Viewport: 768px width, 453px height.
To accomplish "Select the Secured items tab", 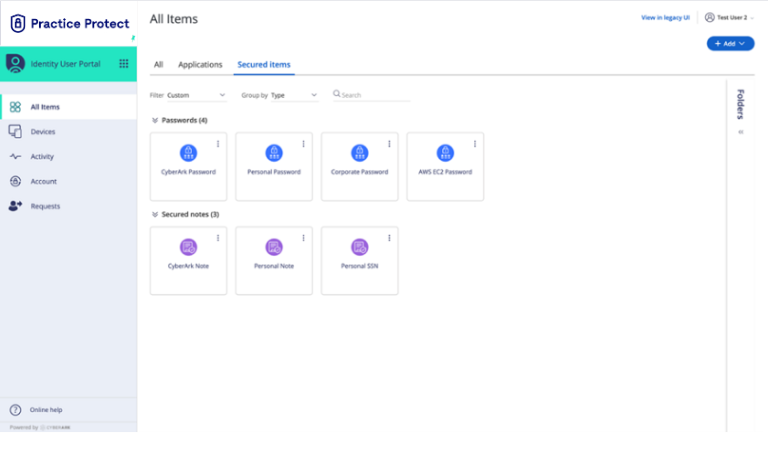I will [264, 64].
